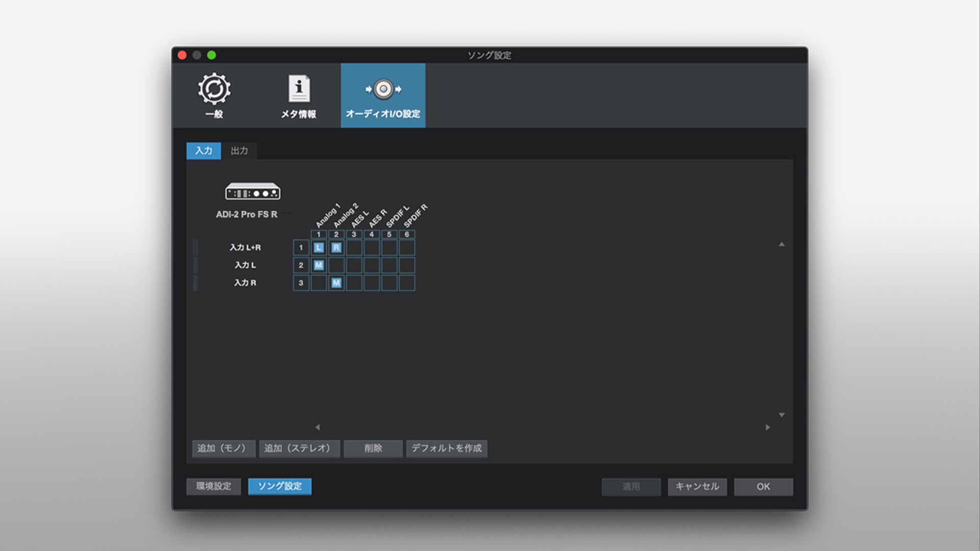Enable AES L cell for 入力 L+R row
The image size is (980, 551).
(x=354, y=248)
